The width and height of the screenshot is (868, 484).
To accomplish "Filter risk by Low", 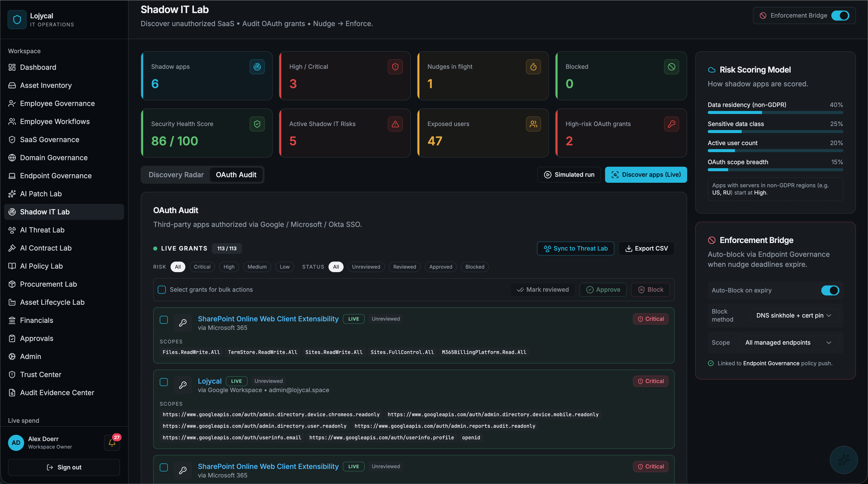I will [x=284, y=267].
